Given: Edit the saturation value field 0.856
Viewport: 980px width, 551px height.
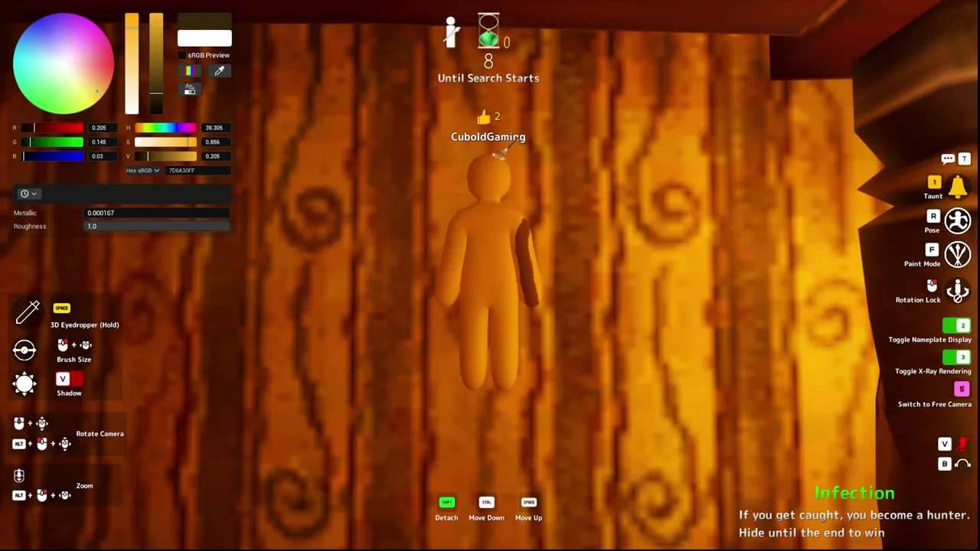Looking at the screenshot, I should click(215, 142).
